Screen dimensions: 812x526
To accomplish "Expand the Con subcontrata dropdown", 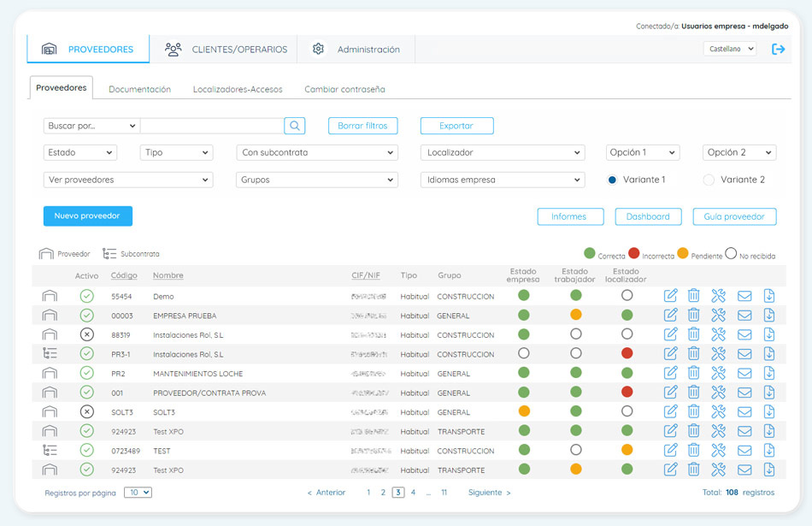I will click(317, 152).
